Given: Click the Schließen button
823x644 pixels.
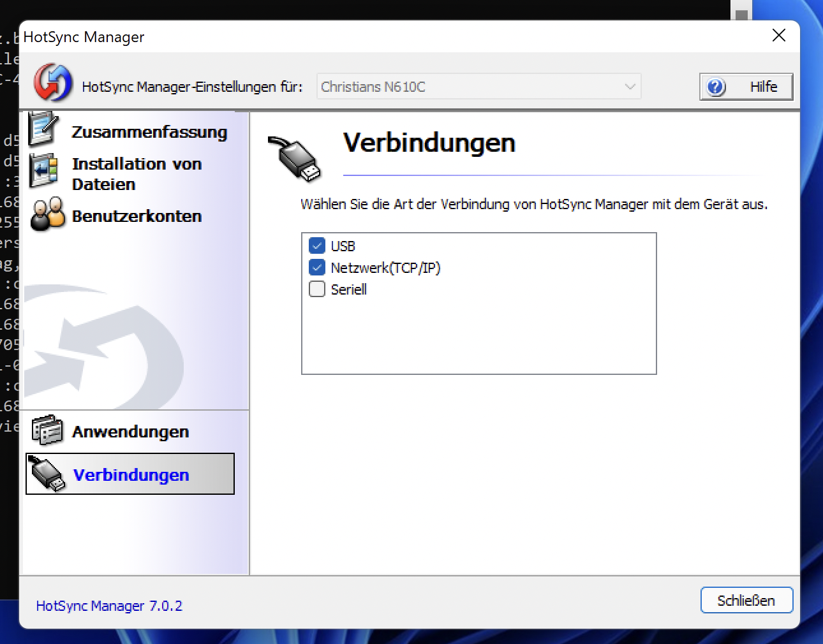Looking at the screenshot, I should coord(746,600).
